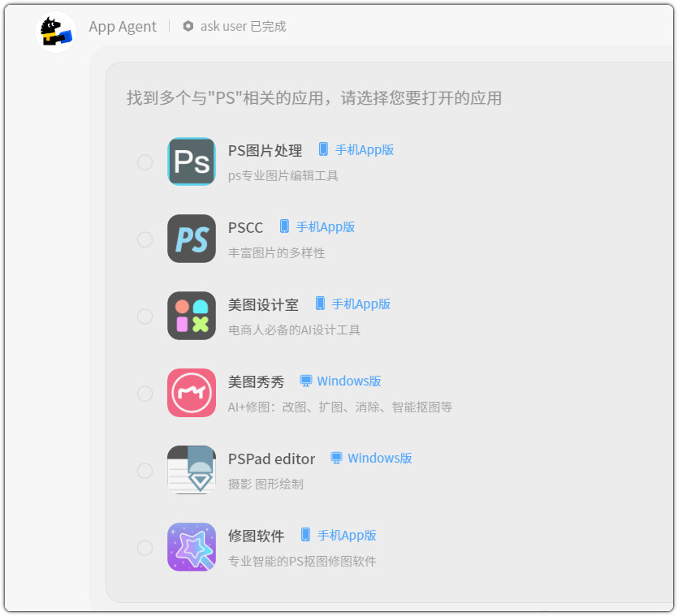Click the app name 'PSPad editor'
678x616 pixels.
coord(271,459)
